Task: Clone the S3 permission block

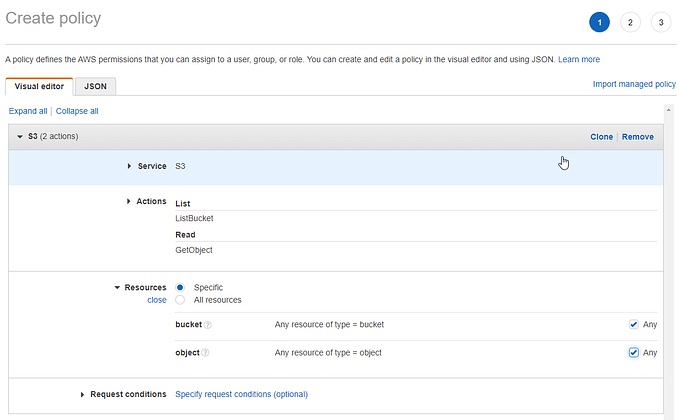Action: point(601,137)
